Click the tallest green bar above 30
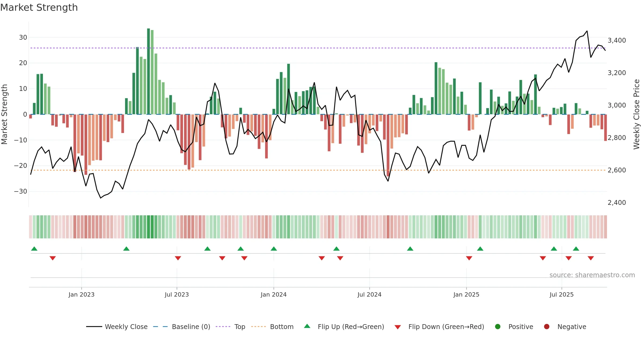Image resolution: width=644 pixels, height=362 pixels. (148, 71)
